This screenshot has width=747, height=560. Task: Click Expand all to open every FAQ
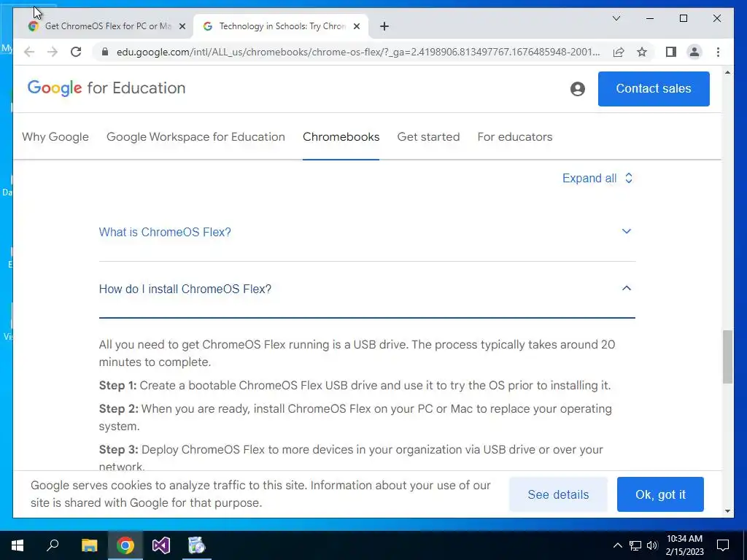597,178
